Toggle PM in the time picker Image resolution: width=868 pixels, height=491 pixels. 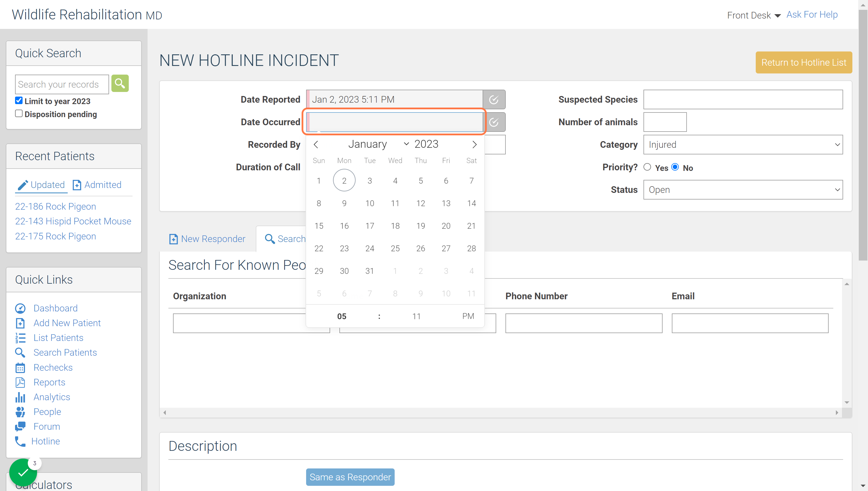point(468,316)
